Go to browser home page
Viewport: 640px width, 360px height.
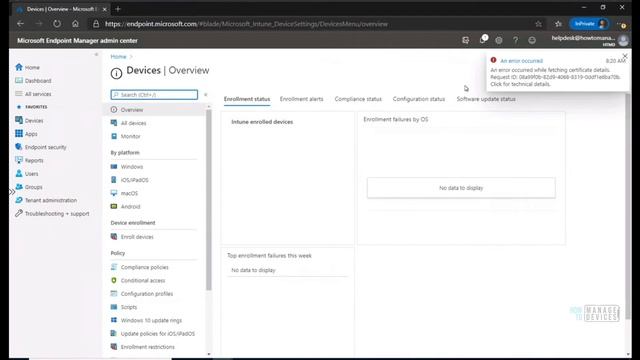click(76, 24)
